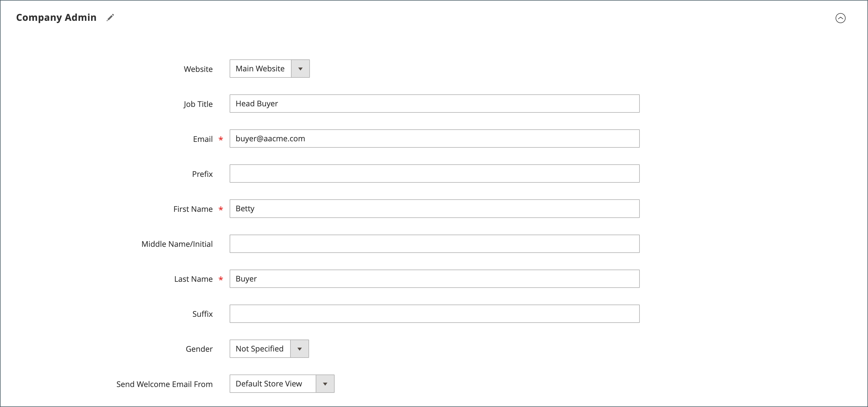Click the Last Name field containing Buyer
868x407 pixels.
click(x=435, y=279)
